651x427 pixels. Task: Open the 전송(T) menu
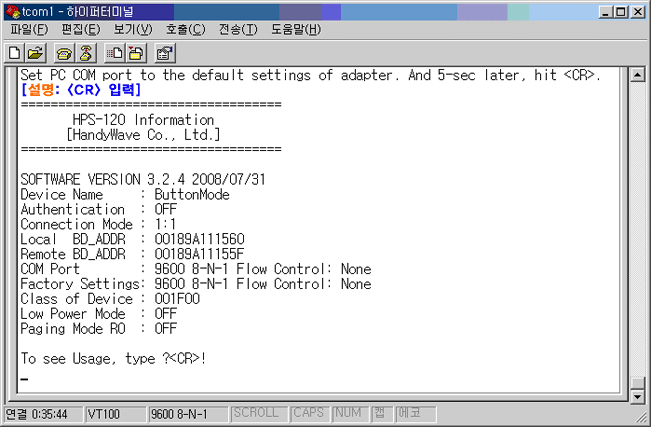coord(238,29)
